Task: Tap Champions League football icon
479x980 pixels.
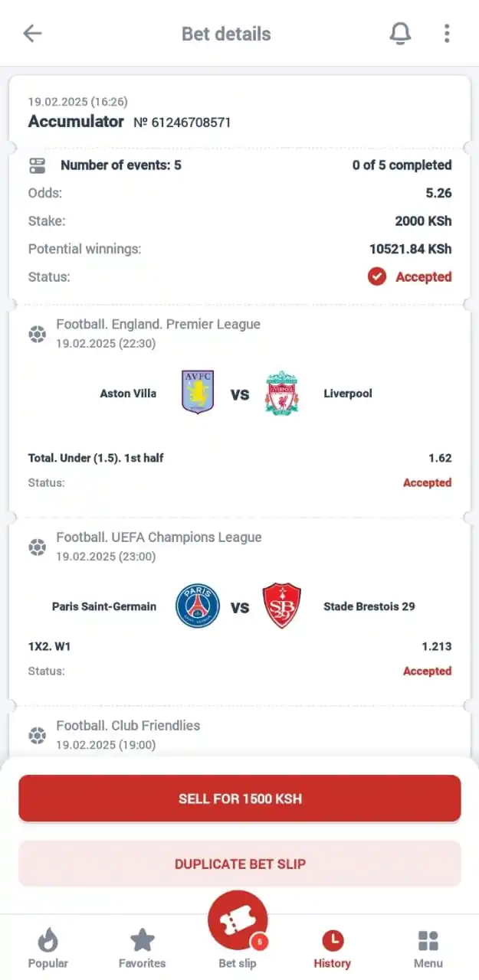Action: [x=37, y=547]
